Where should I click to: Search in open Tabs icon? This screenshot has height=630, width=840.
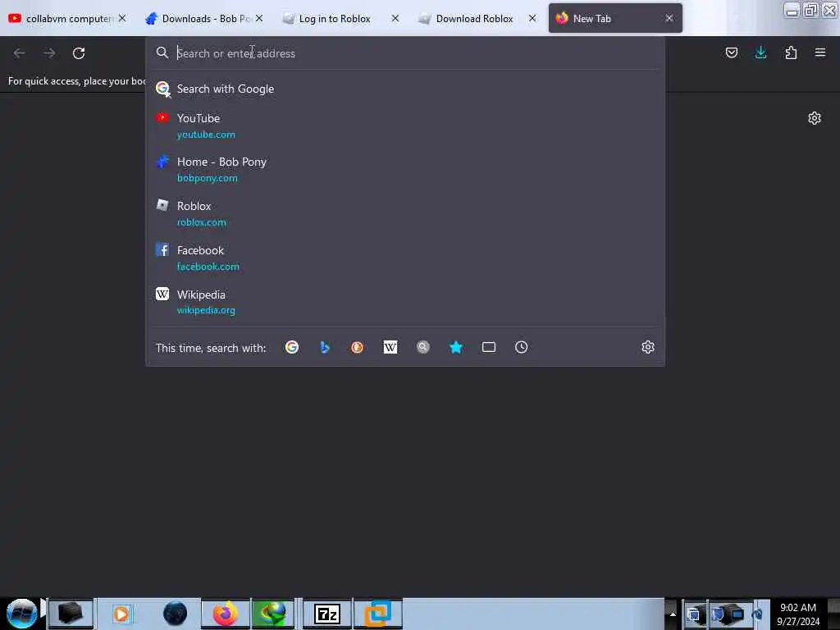pyautogui.click(x=489, y=347)
